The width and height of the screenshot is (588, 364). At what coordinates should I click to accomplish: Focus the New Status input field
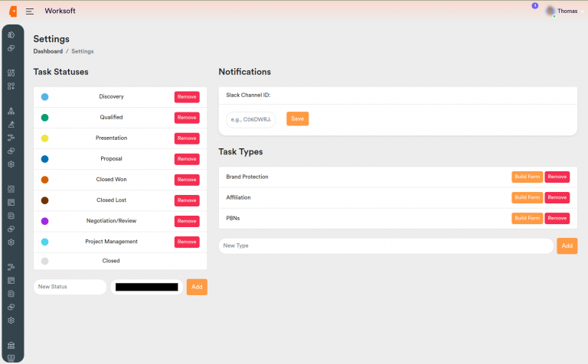[70, 287]
